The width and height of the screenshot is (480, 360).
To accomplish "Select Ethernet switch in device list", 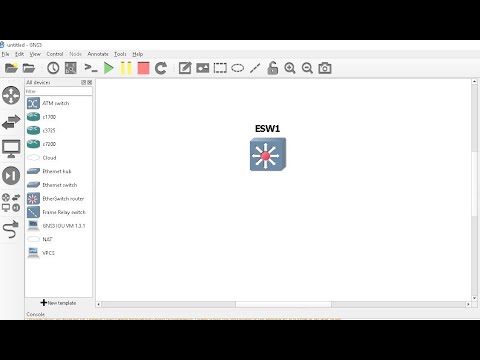I will click(59, 185).
